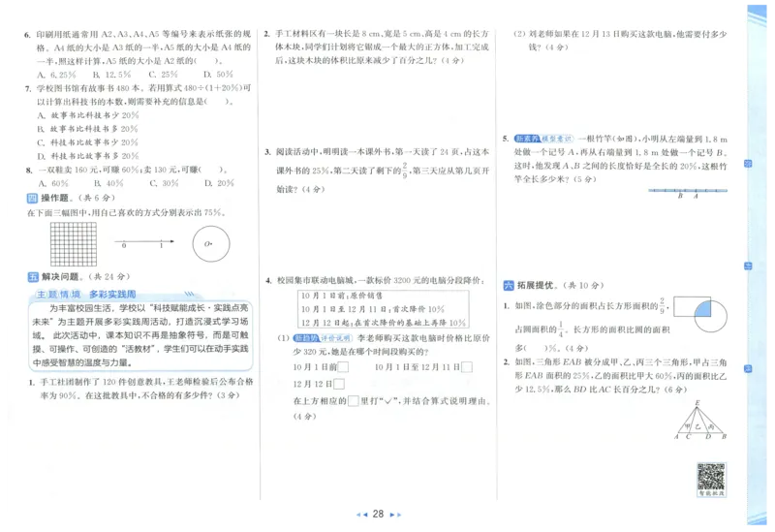
Task: Click the blank in 多( )% question
Action: 536,348
